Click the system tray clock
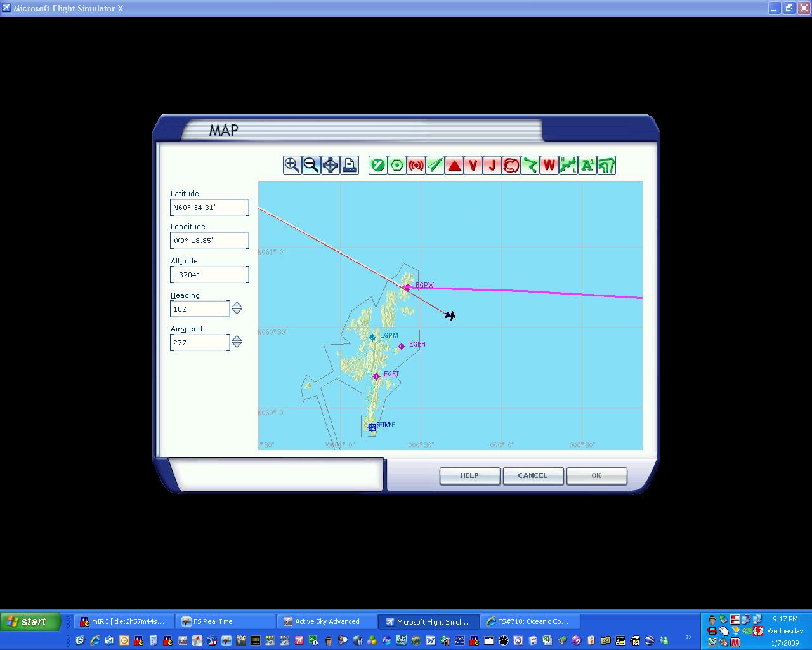 785,631
